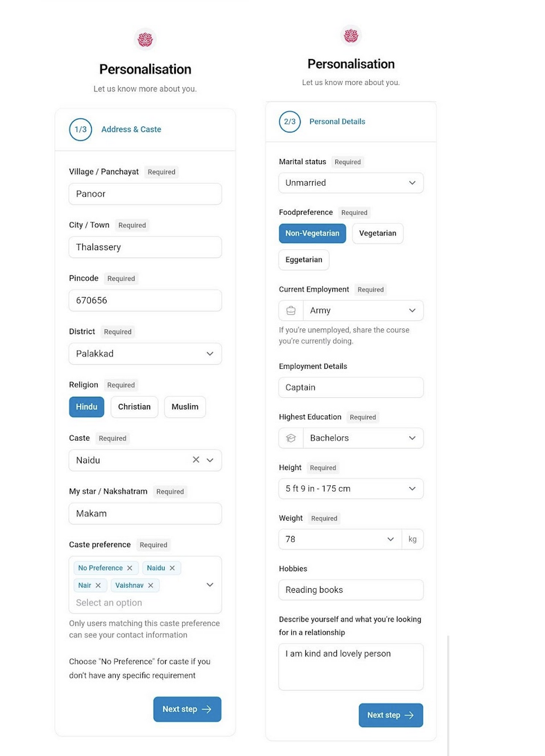The image size is (545, 756).
Task: Clear the selected Caste Naidu value
Action: [196, 460]
